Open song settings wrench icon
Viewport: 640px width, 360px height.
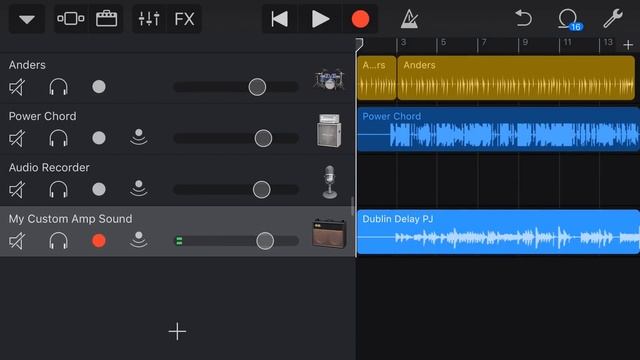tap(613, 18)
